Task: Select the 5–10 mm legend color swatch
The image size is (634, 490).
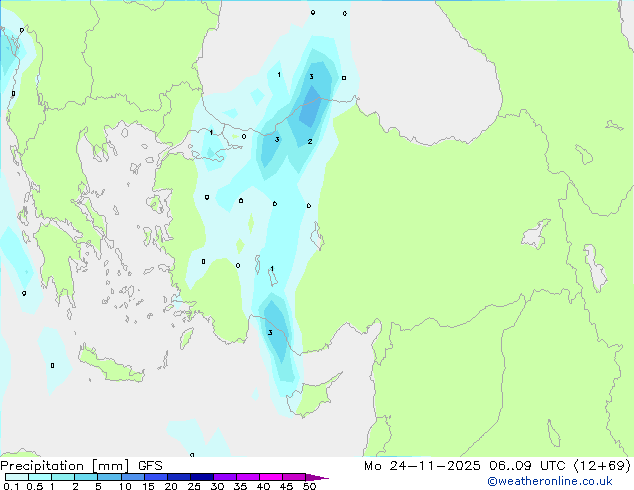Action: (109, 477)
